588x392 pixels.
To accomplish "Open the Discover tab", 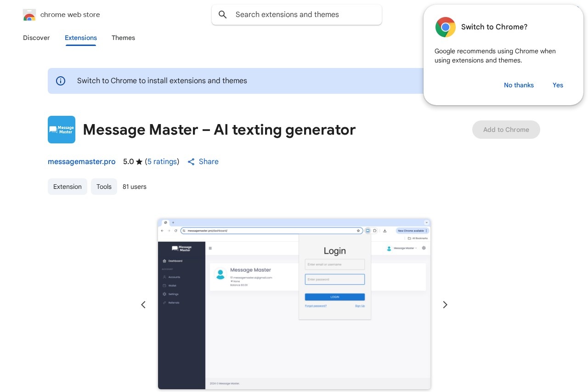I will point(36,38).
